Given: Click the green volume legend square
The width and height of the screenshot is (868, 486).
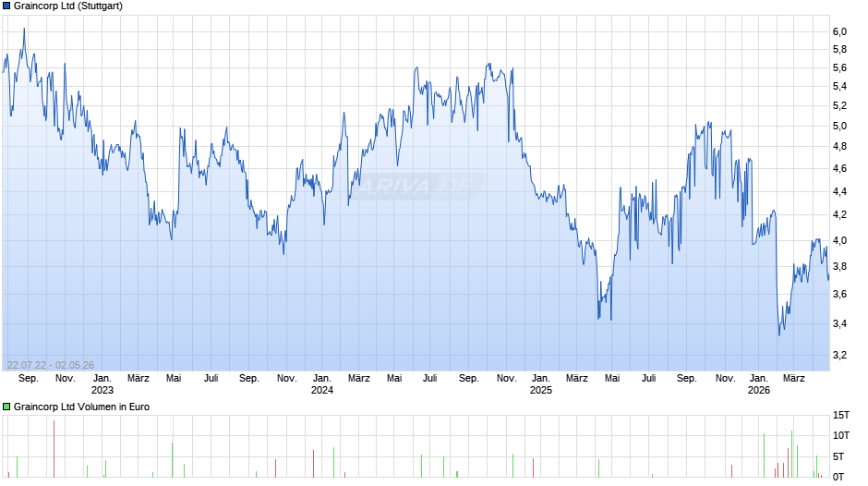Looking at the screenshot, I should coord(6,407).
